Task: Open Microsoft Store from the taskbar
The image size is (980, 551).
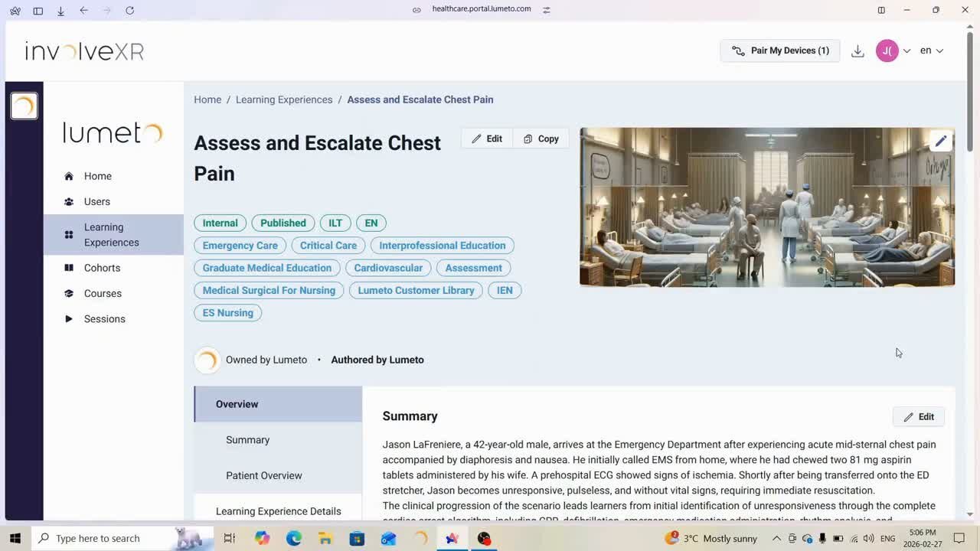Action: tap(357, 538)
